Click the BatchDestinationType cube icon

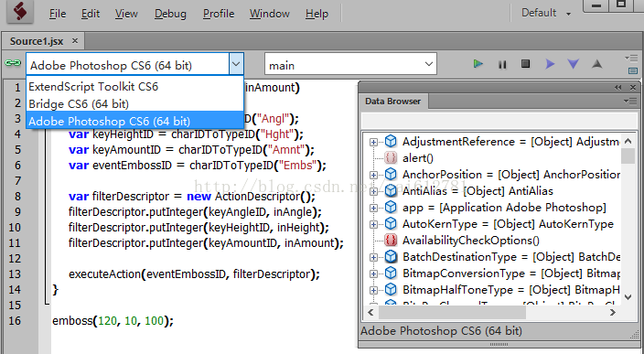pyautogui.click(x=391, y=257)
